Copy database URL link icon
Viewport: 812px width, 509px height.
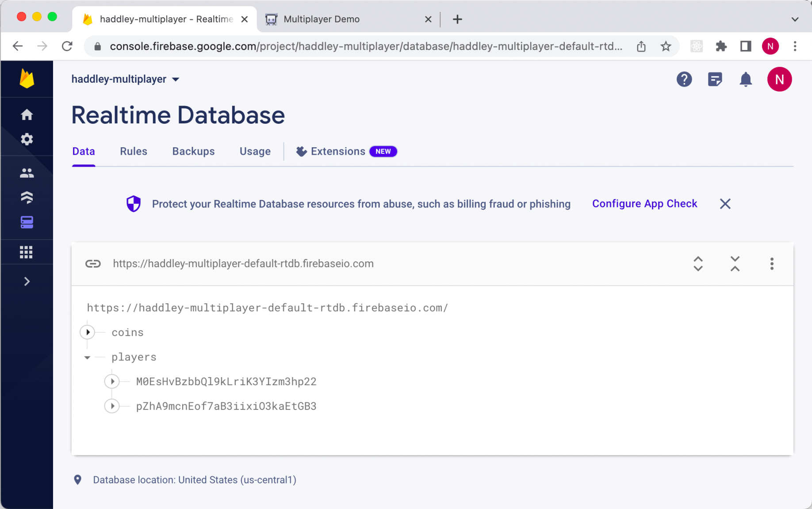[x=93, y=264]
